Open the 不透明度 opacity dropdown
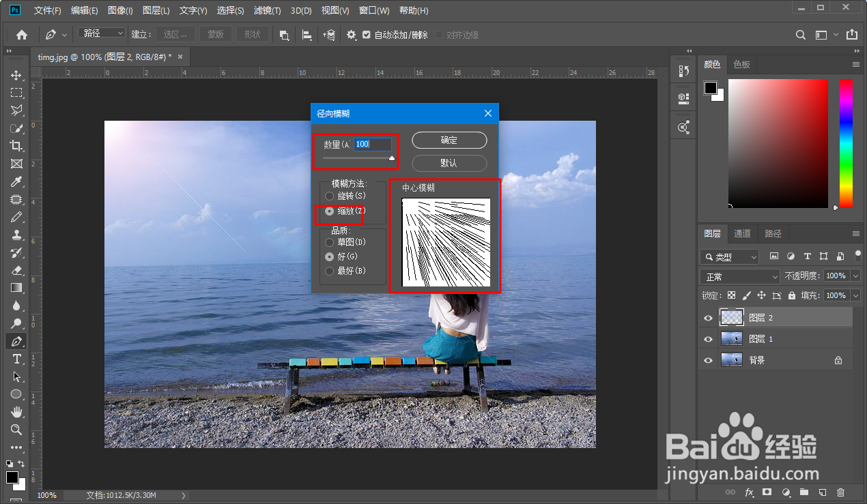This screenshot has width=867, height=504. (x=855, y=276)
